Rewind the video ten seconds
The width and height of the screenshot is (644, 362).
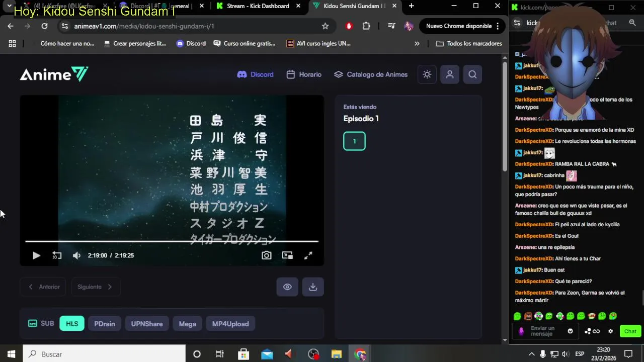[x=57, y=255]
